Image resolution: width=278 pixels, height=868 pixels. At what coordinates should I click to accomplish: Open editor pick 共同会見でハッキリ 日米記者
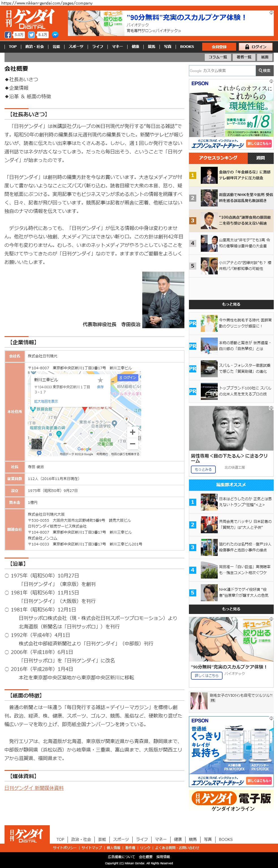click(231, 524)
